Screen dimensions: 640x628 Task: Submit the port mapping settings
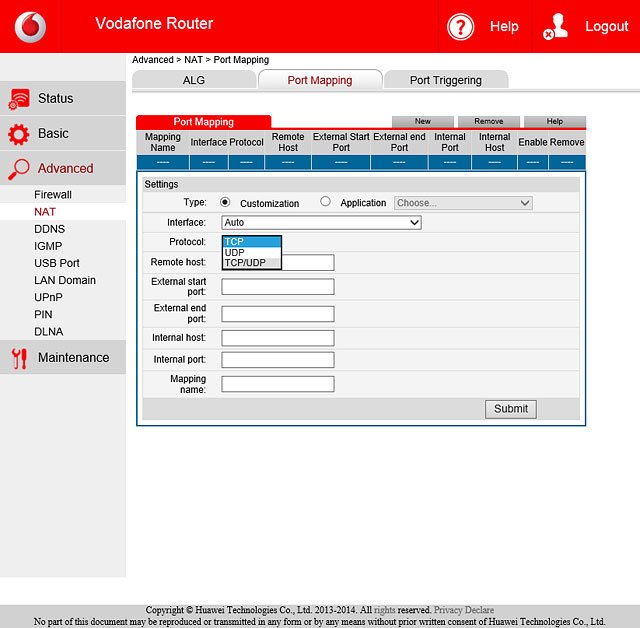[511, 409]
